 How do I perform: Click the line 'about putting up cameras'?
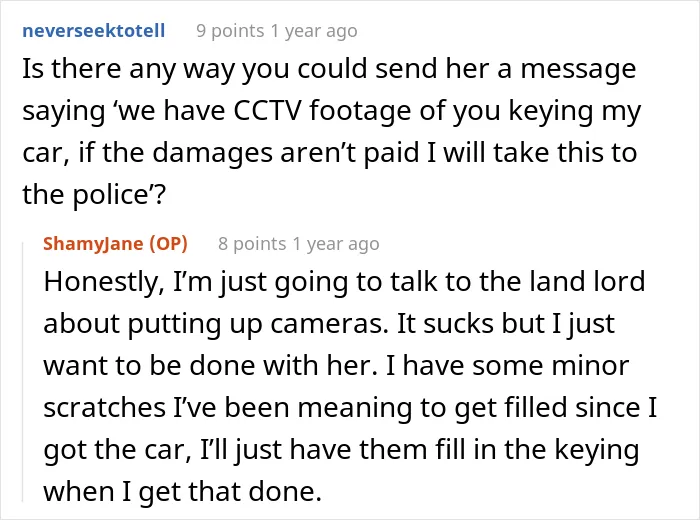point(329,325)
